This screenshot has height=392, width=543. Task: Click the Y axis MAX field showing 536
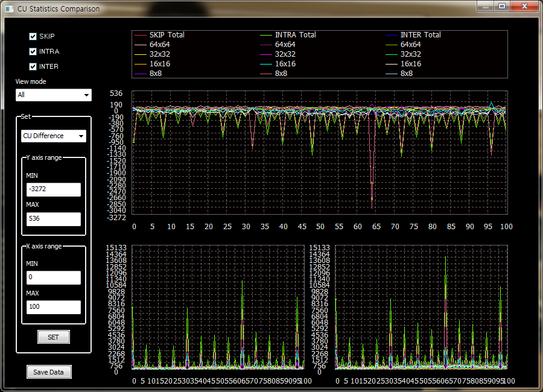point(53,219)
